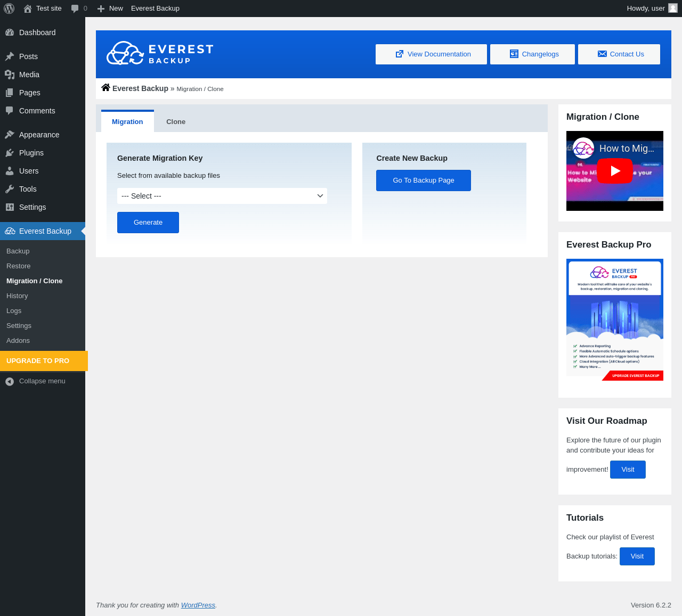Click the Everest Backup header logo
This screenshot has height=616, width=682.
click(x=160, y=53)
